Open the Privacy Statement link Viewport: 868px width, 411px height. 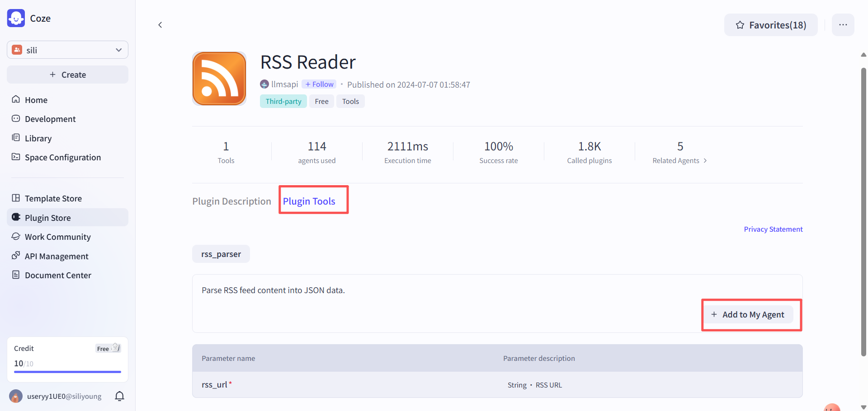(x=773, y=229)
